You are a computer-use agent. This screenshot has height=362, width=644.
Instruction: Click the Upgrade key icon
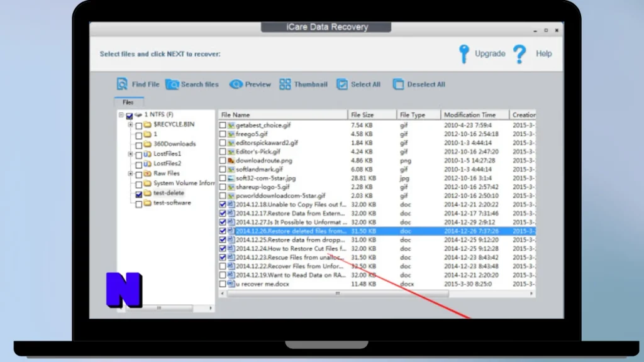coord(464,54)
